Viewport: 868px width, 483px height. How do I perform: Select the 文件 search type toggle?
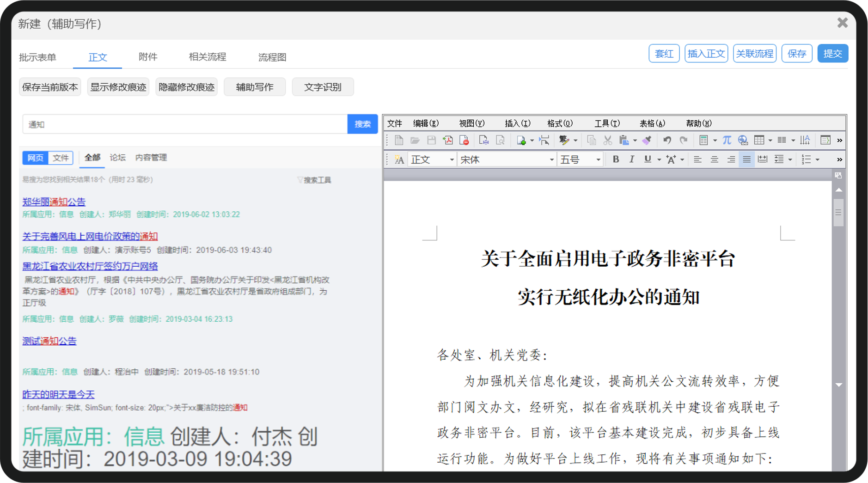[x=61, y=158]
